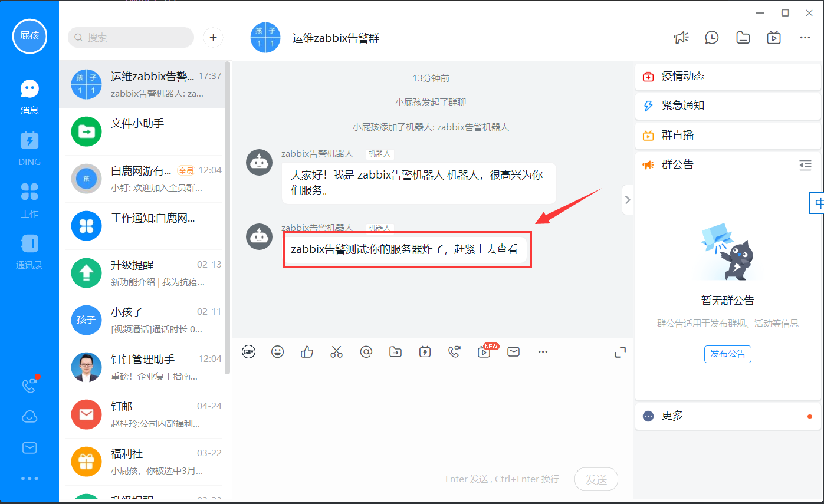Click the search box 搜索
This screenshot has height=504, width=824.
point(131,37)
